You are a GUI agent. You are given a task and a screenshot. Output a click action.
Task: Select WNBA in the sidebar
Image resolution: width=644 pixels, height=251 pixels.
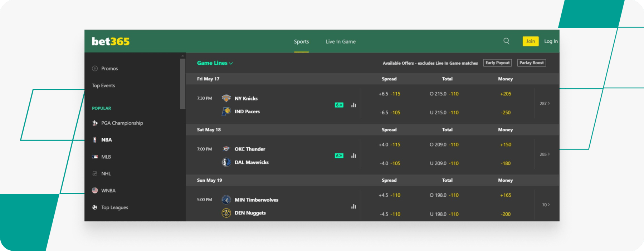tap(108, 191)
